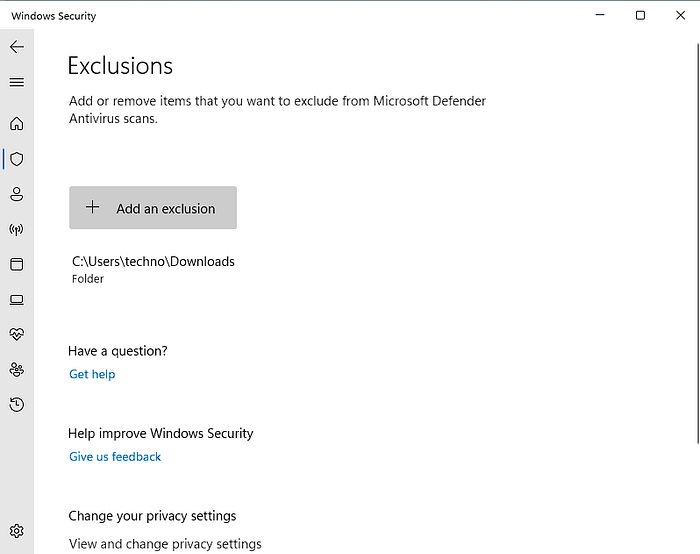Image resolution: width=700 pixels, height=554 pixels.
Task: Open Virus & threat protection shield icon
Action: pos(17,159)
